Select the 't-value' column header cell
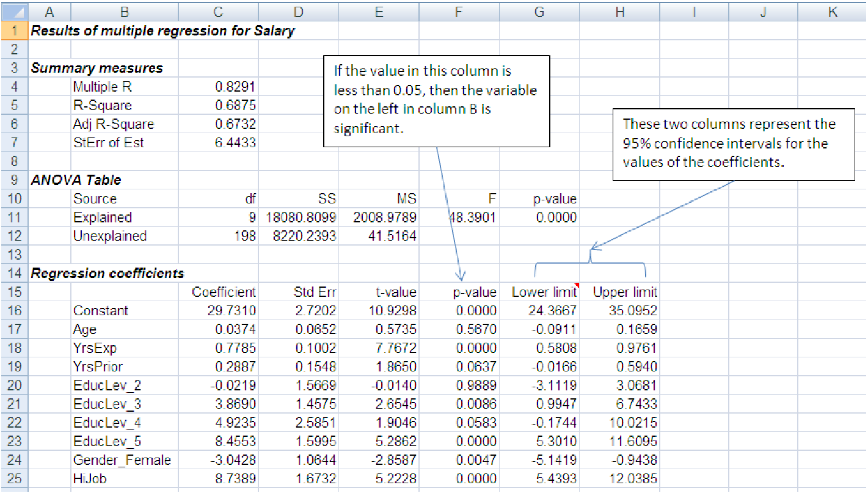 click(x=379, y=291)
